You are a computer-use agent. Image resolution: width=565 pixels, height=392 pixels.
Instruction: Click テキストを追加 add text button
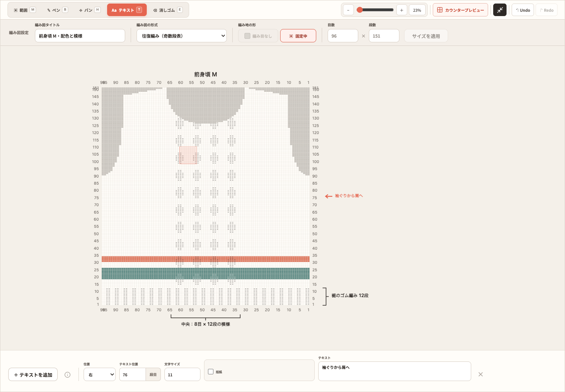(x=33, y=374)
